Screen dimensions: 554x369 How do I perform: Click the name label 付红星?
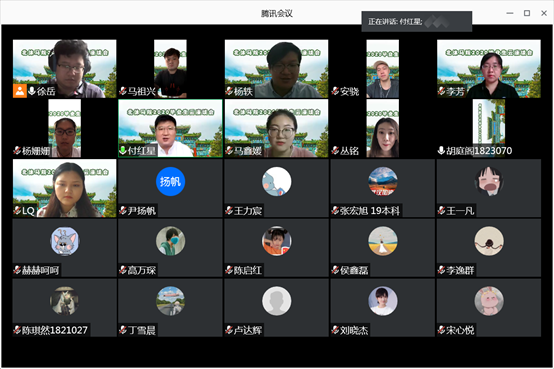click(x=142, y=151)
